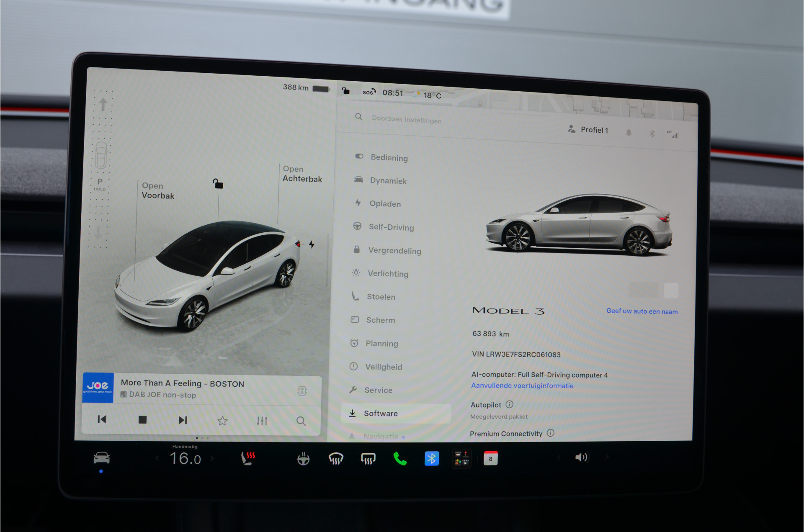Toggle driver seat heater icon
This screenshot has height=532, width=804.
point(248,458)
